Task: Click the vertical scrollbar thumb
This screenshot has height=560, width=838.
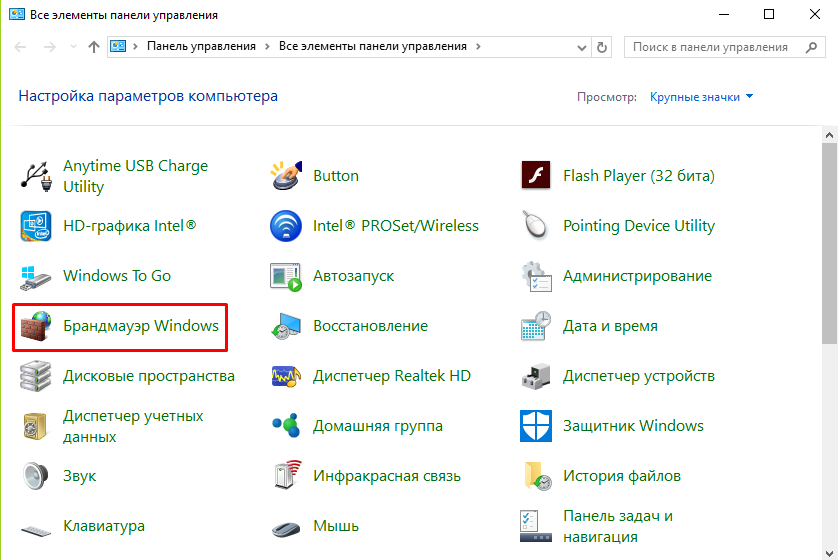Action: [x=829, y=243]
